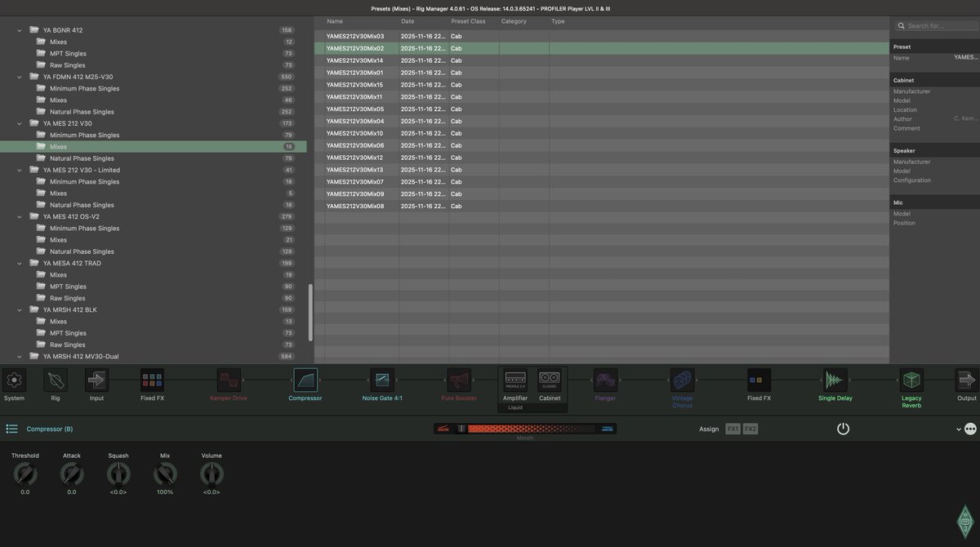This screenshot has width=980, height=547.
Task: Adjust the Squash knob
Action: 118,474
